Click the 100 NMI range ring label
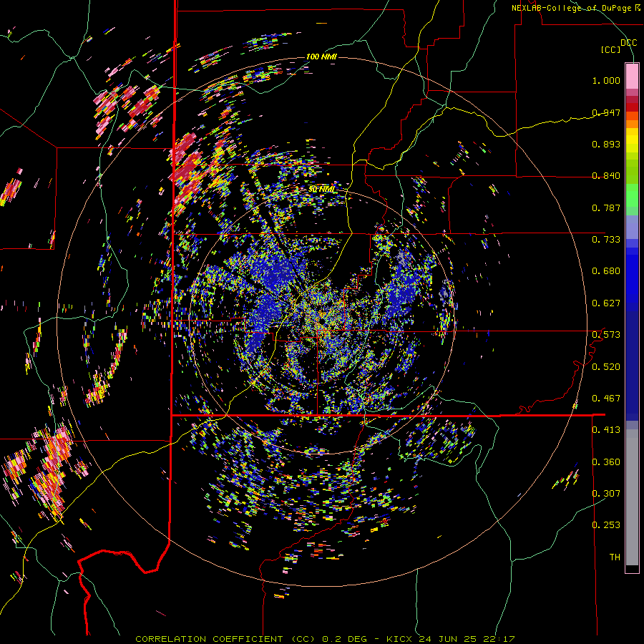 point(321,57)
